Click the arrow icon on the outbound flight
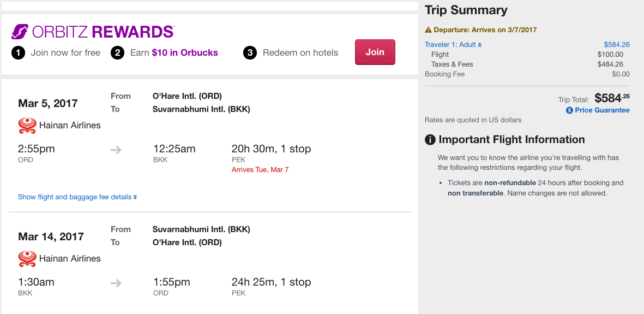 tap(116, 150)
